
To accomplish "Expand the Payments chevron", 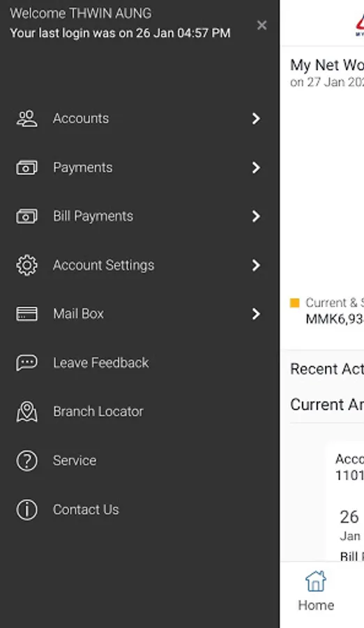I will click(x=257, y=167).
